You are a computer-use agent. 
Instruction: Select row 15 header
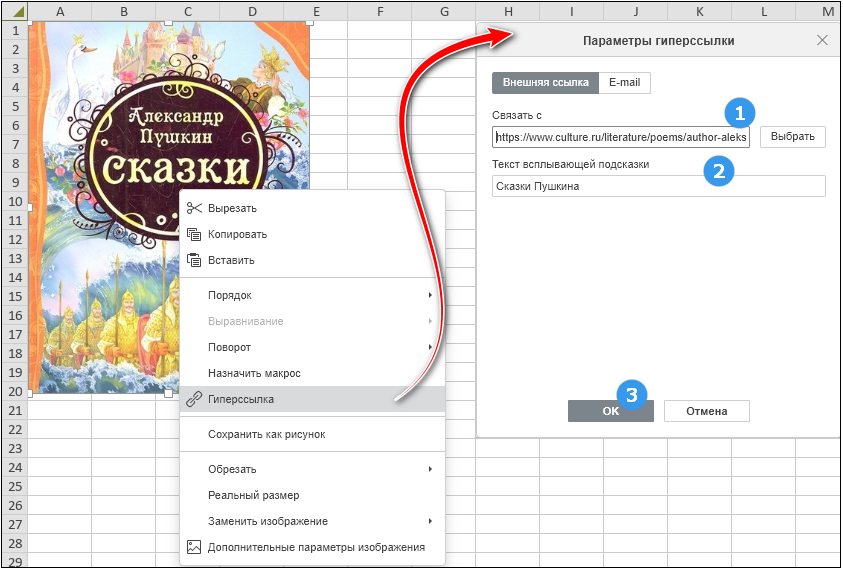15,296
